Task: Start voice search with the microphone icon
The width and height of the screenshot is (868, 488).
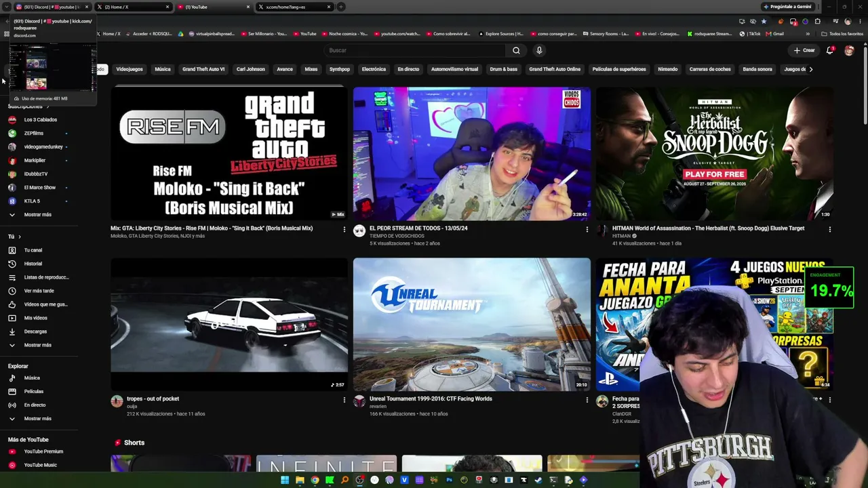Action: click(539, 50)
